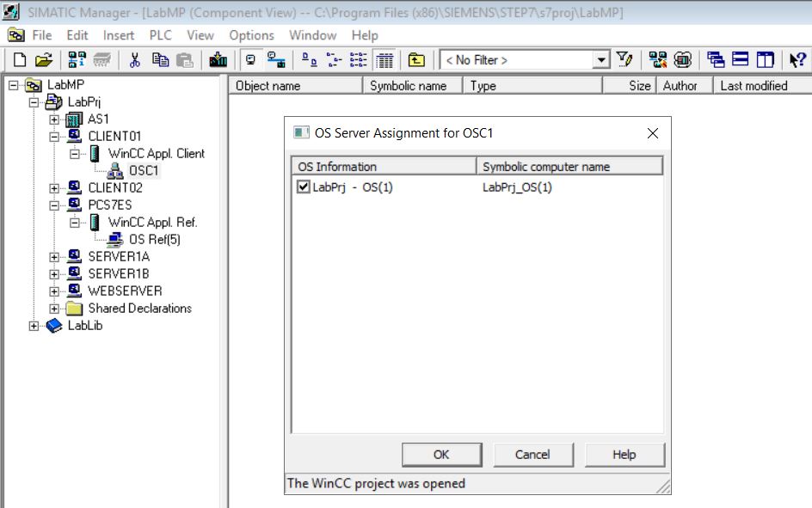
Task: Click Symbolic computer name column header
Action: coord(569,167)
